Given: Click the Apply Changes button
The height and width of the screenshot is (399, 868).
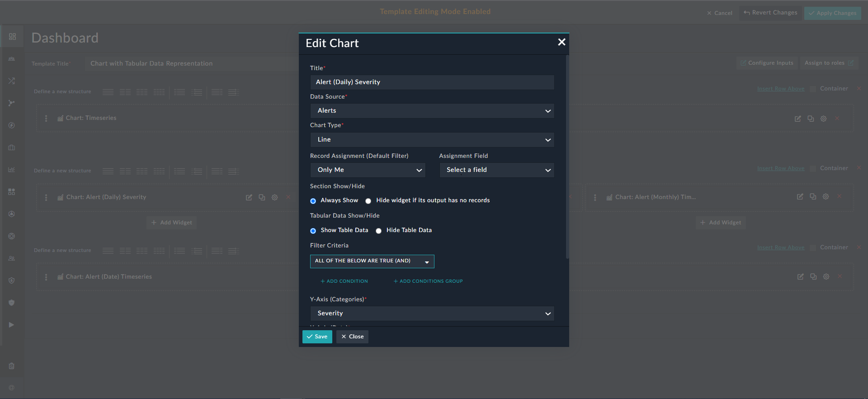Looking at the screenshot, I should [x=832, y=13].
